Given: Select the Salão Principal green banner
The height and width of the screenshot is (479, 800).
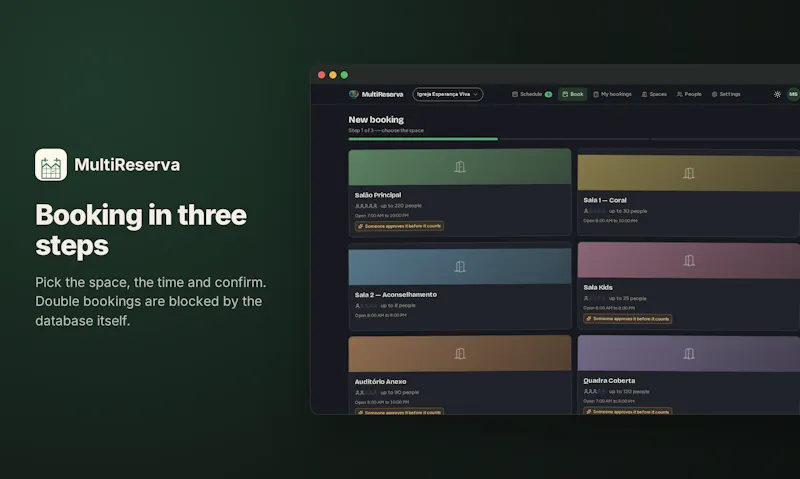Looking at the screenshot, I should 460,167.
